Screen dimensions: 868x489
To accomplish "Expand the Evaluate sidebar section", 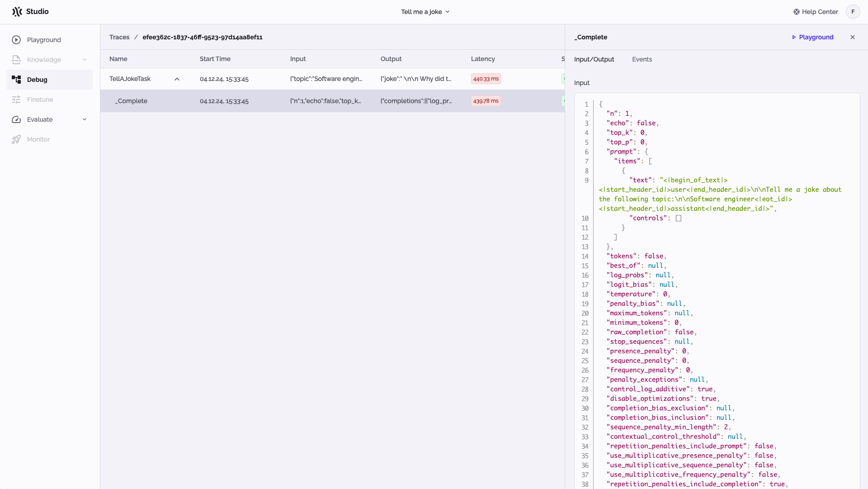I will [x=85, y=119].
